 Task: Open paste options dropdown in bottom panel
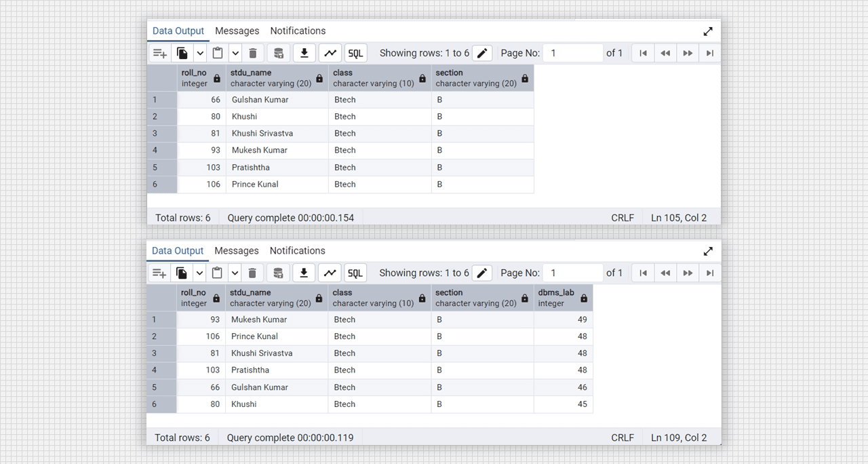tap(235, 273)
